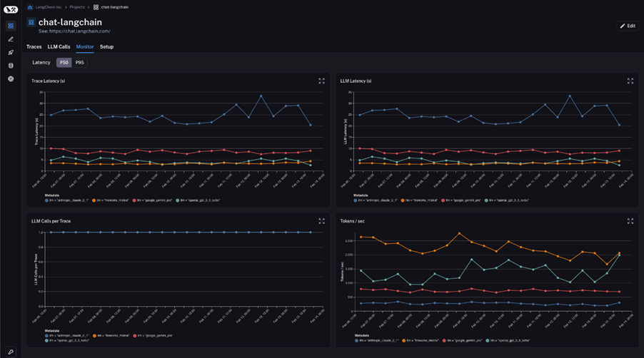The width and height of the screenshot is (644, 358).
Task: Expand the LLM Latency chart to fullscreen
Action: click(x=630, y=81)
